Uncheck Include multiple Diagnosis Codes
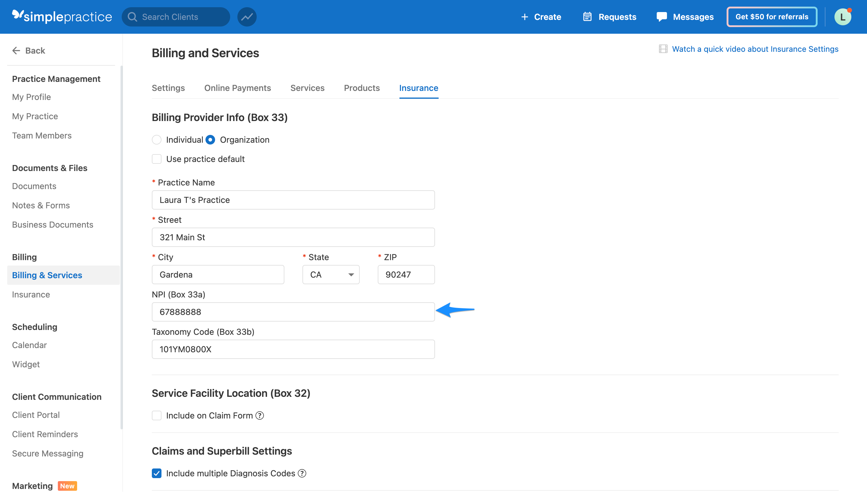Screen dimensions: 867x504 tap(157, 473)
